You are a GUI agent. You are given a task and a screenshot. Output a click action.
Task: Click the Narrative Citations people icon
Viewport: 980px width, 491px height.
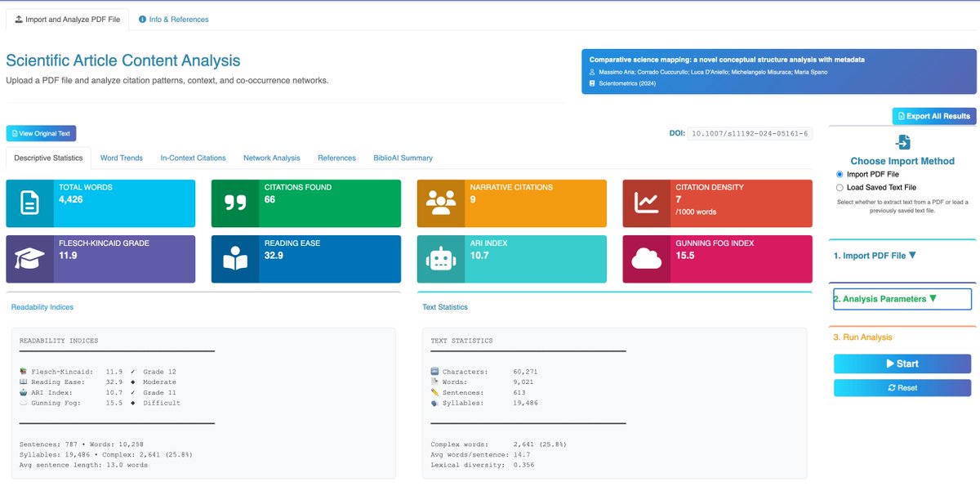[x=441, y=203]
